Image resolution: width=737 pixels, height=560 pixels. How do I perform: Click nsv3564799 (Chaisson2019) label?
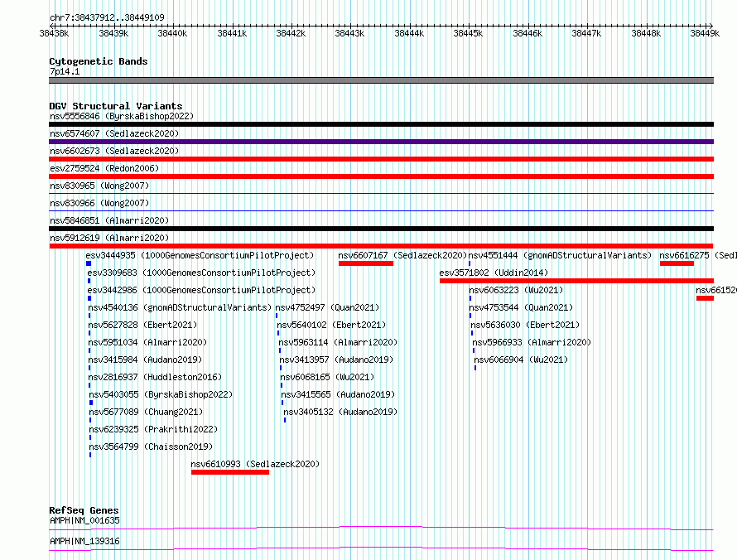pos(151,447)
